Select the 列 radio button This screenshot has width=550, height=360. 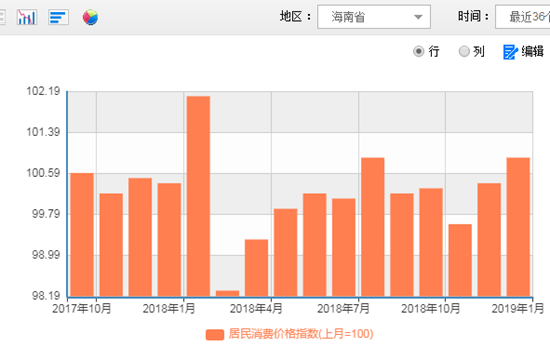coord(464,52)
